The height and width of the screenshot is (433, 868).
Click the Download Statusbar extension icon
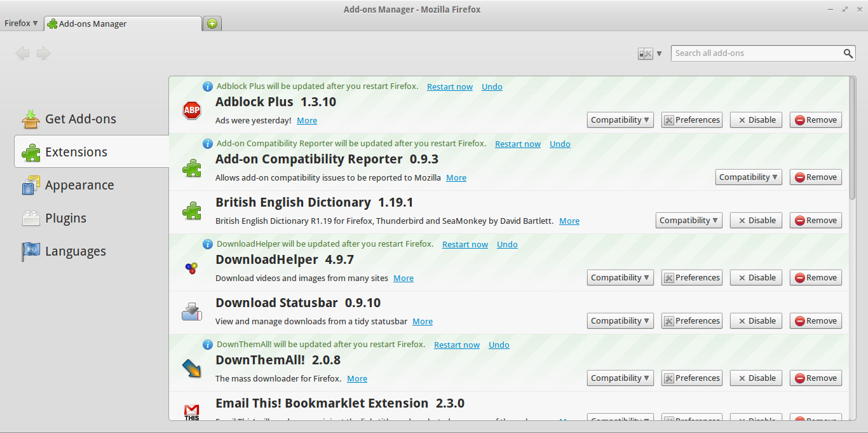coord(191,312)
